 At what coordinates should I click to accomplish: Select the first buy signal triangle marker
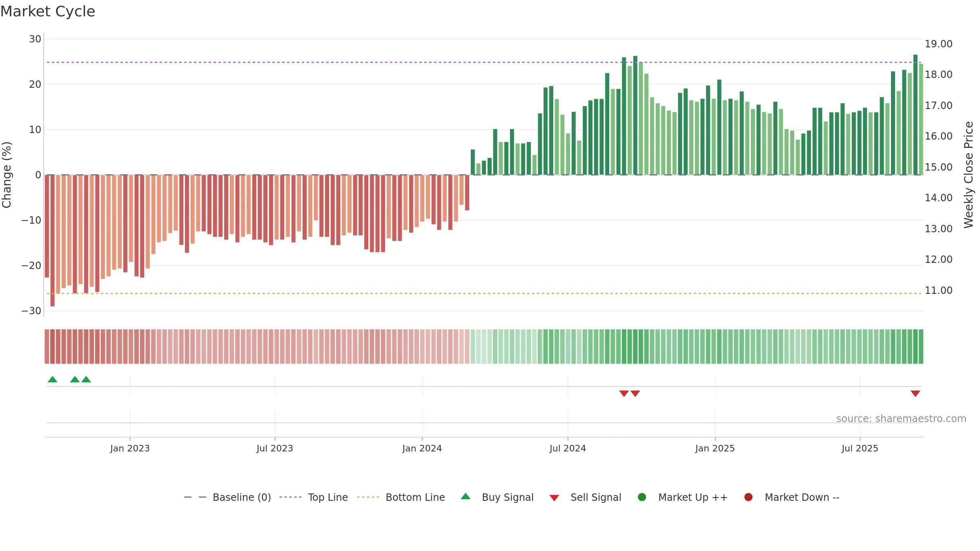pos(52,380)
